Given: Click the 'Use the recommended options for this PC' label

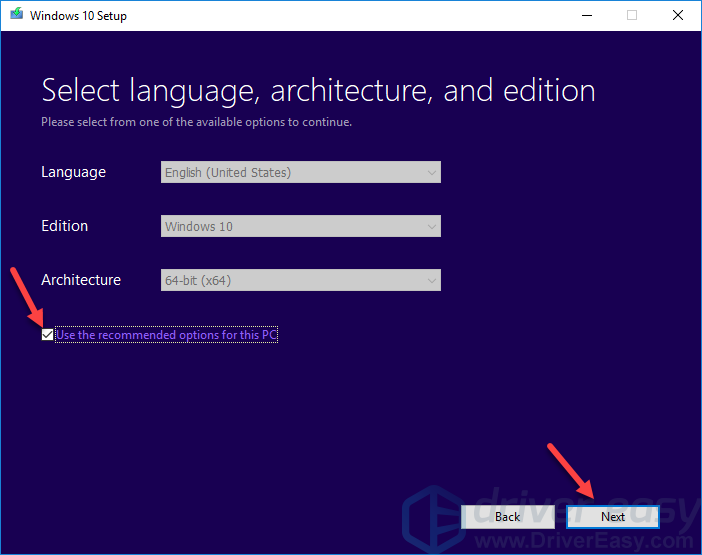Looking at the screenshot, I should pyautogui.click(x=166, y=335).
